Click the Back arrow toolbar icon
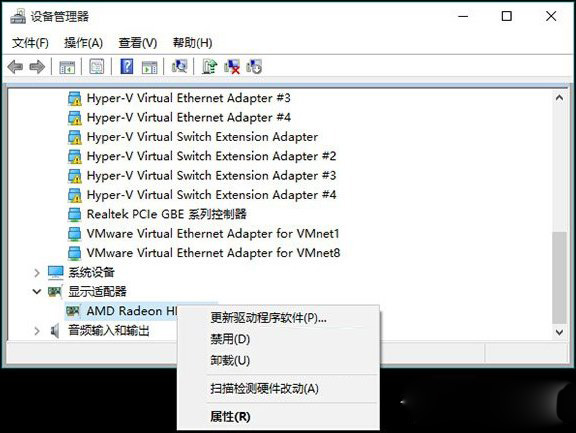This screenshot has height=433, width=576. (x=15, y=67)
